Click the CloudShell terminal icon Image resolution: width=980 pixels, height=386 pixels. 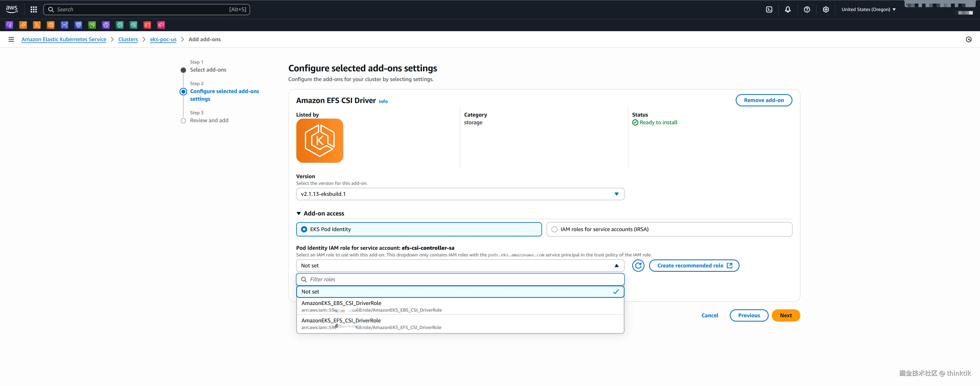769,9
